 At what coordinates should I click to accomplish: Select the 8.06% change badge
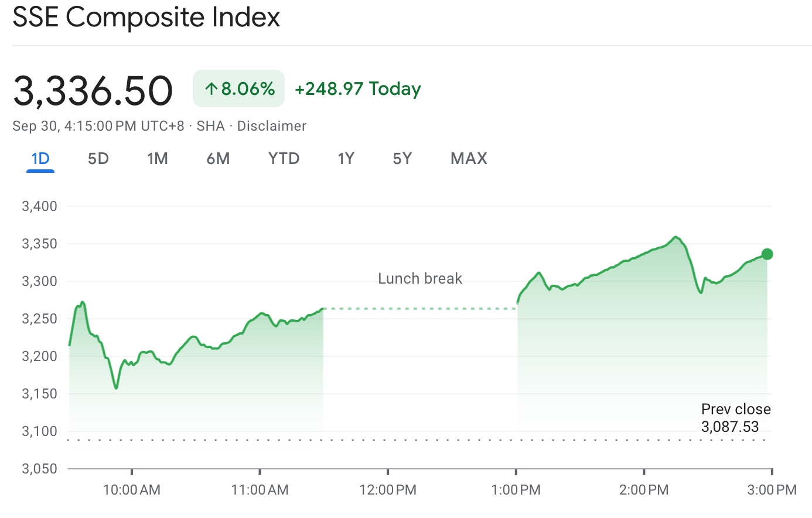(238, 88)
